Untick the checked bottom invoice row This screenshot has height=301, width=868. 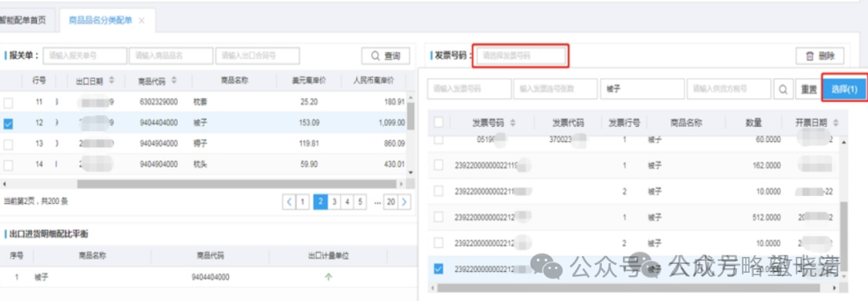click(x=439, y=269)
